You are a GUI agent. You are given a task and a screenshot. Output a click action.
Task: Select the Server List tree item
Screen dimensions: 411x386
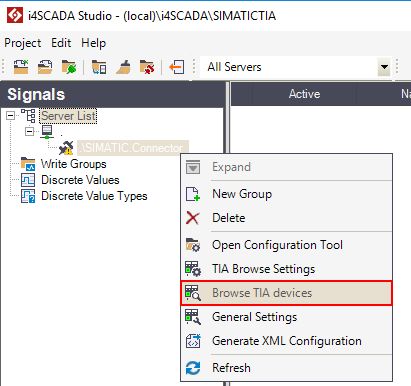pyautogui.click(x=68, y=116)
